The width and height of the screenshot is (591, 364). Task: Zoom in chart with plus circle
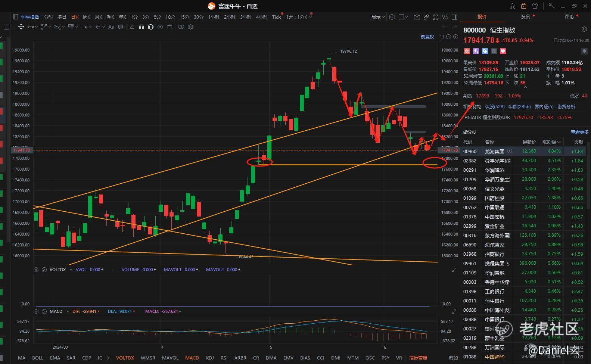point(455,37)
